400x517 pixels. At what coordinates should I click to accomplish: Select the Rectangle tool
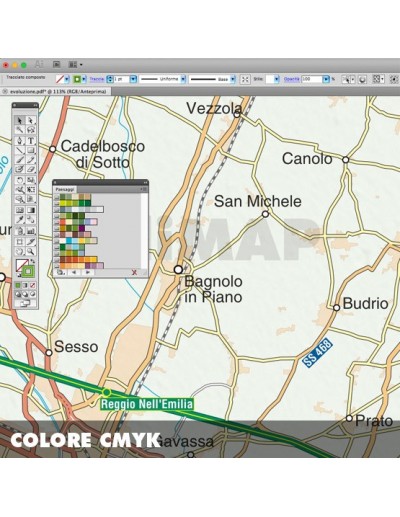[x=31, y=150]
